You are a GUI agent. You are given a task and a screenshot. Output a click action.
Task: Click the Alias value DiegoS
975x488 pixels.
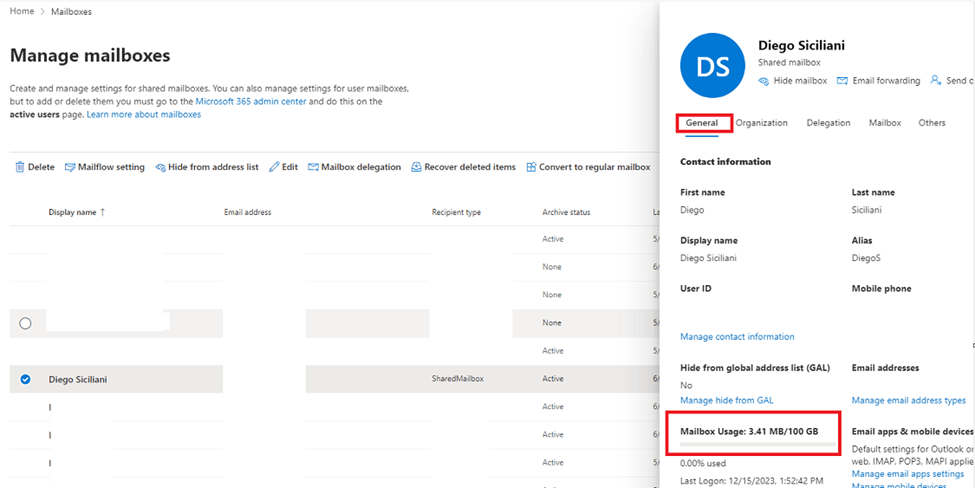pos(866,258)
